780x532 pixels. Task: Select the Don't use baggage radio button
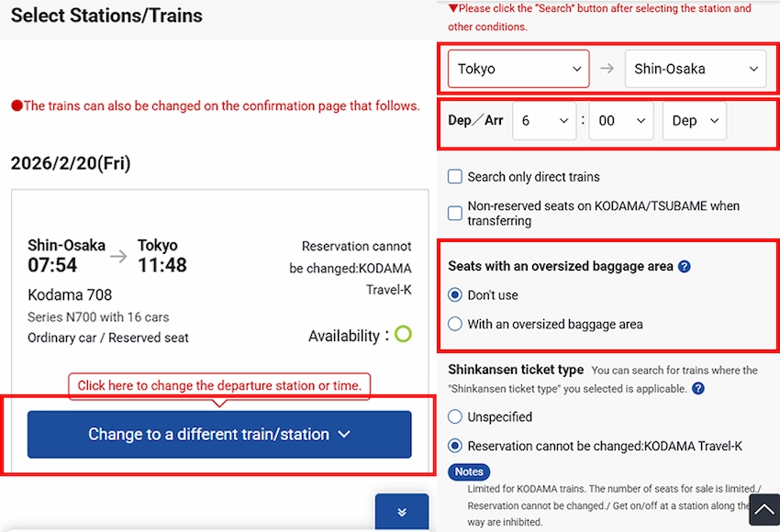pyautogui.click(x=455, y=295)
